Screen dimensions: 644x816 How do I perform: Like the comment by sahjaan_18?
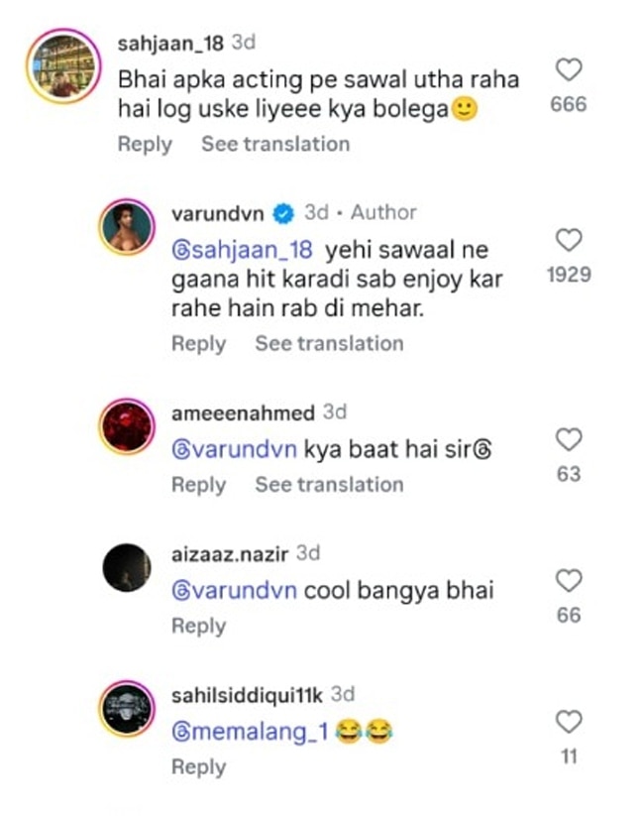(569, 69)
